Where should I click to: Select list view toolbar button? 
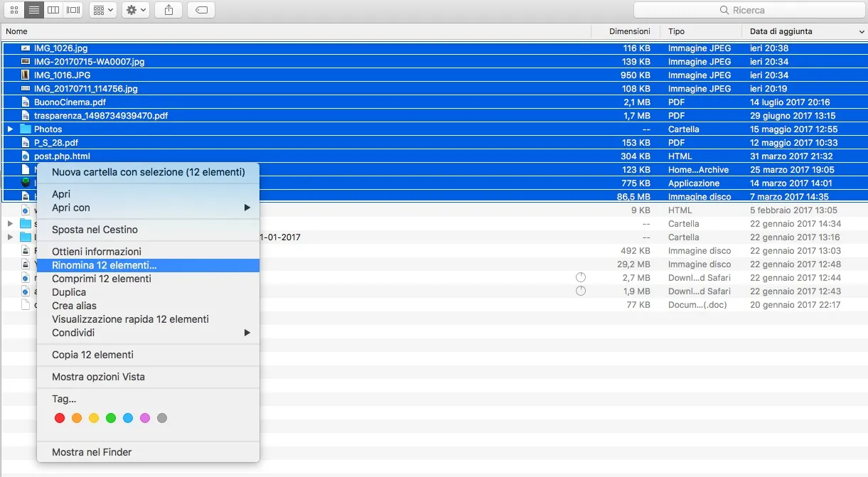click(x=33, y=10)
